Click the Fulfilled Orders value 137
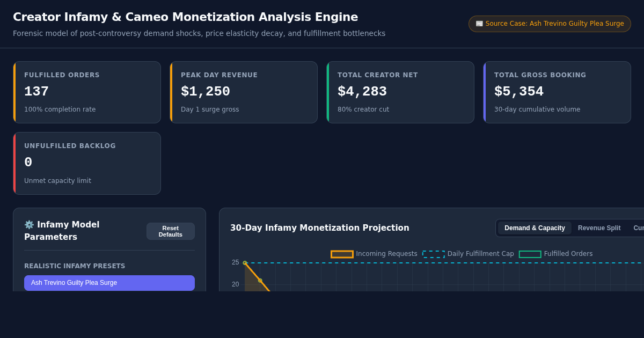The width and height of the screenshot is (644, 338). pos(36,92)
